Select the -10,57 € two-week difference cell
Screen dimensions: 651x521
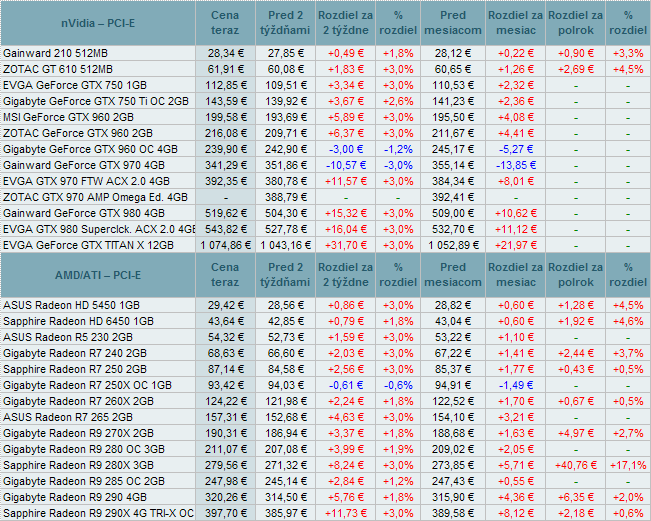click(345, 165)
